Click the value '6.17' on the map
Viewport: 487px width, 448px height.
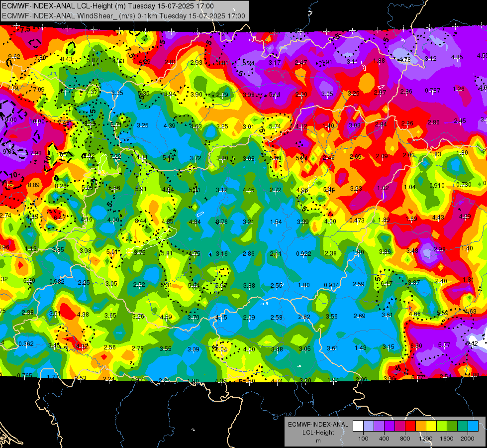pyautogui.click(x=387, y=284)
